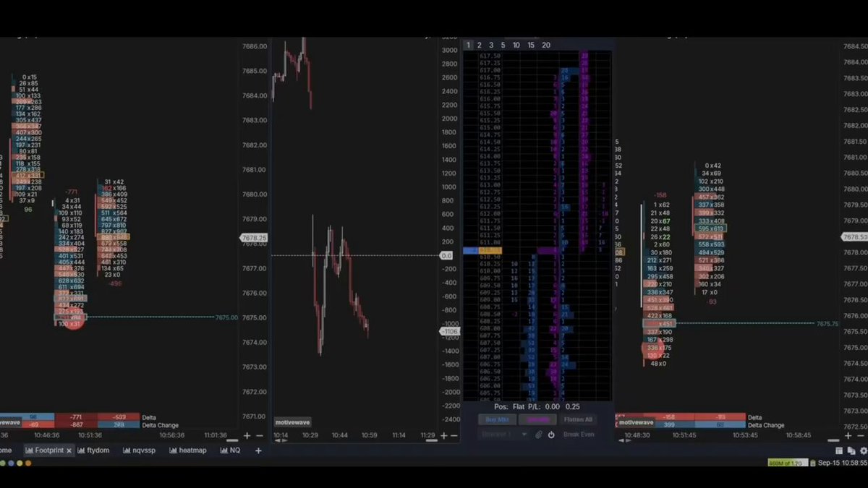Select order quantity 1 in DOM

click(468, 45)
